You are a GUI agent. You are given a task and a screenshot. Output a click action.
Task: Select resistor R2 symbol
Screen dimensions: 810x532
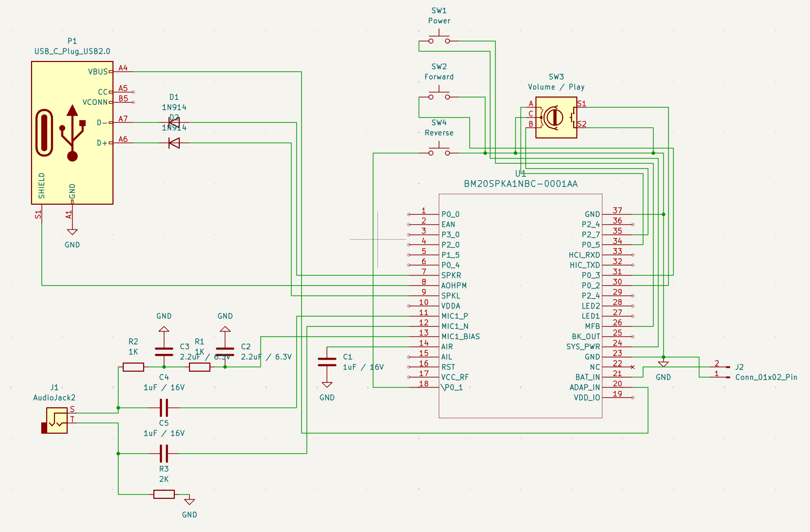pyautogui.click(x=133, y=367)
